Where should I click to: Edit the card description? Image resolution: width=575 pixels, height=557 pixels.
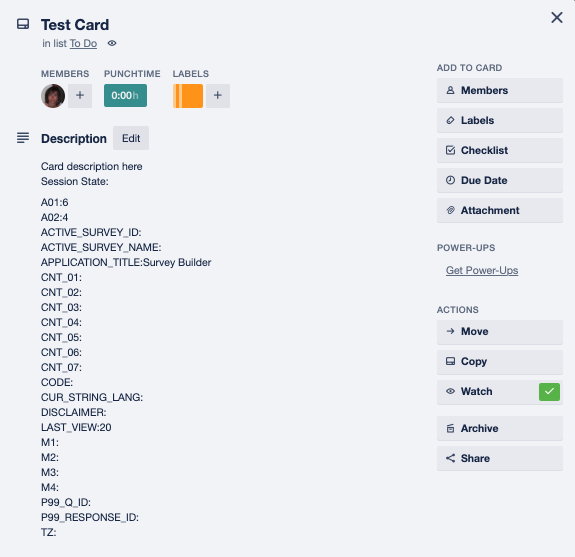pyautogui.click(x=131, y=138)
